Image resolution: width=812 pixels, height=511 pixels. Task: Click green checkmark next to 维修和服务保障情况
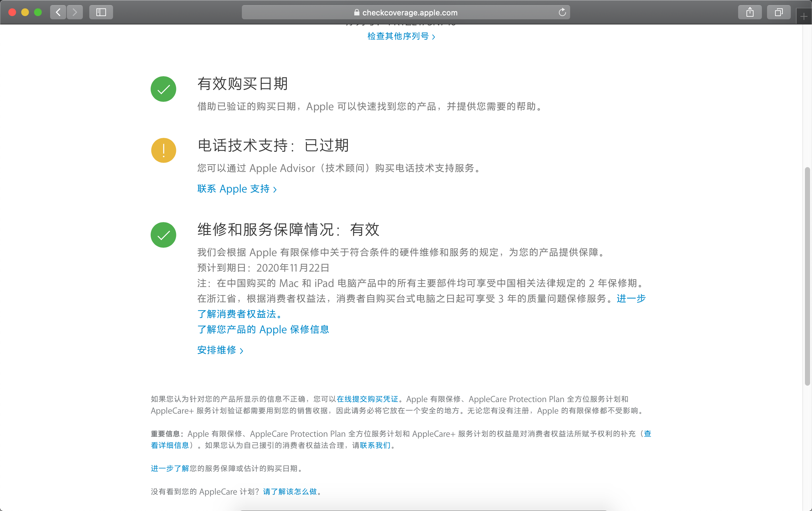point(163,235)
